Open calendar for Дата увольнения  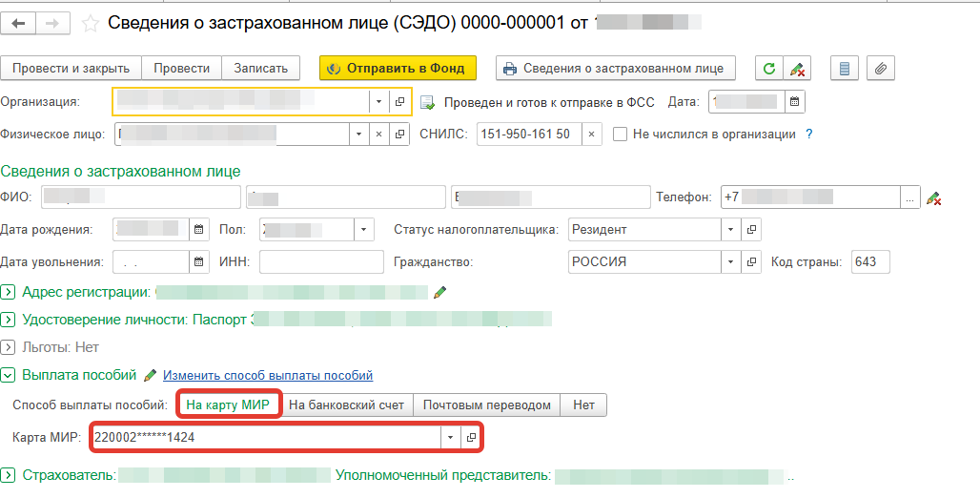coord(198,261)
